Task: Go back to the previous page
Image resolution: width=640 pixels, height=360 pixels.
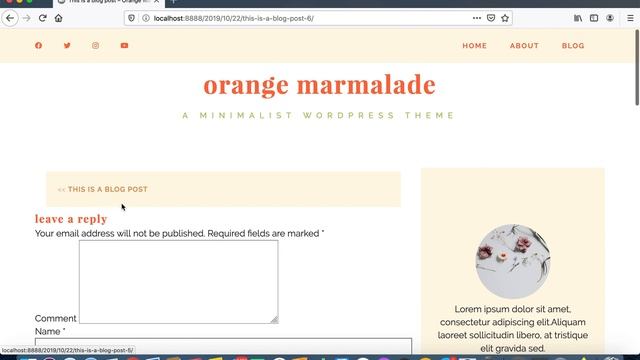Action: [x=10, y=18]
